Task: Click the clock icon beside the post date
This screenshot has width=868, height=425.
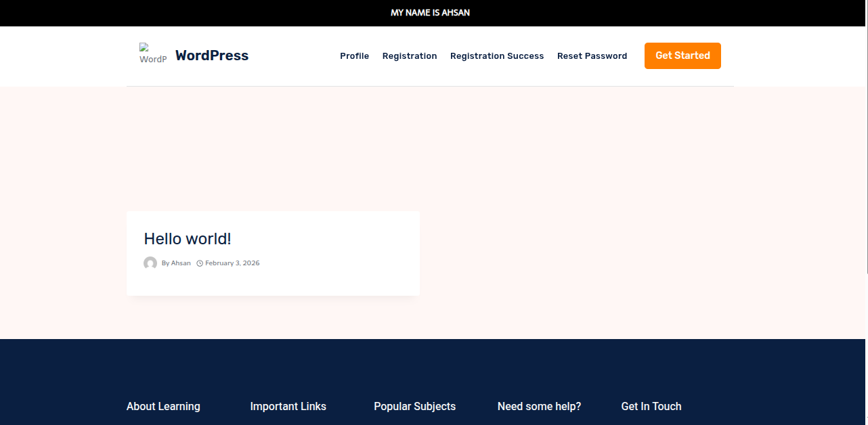Action: tap(198, 263)
